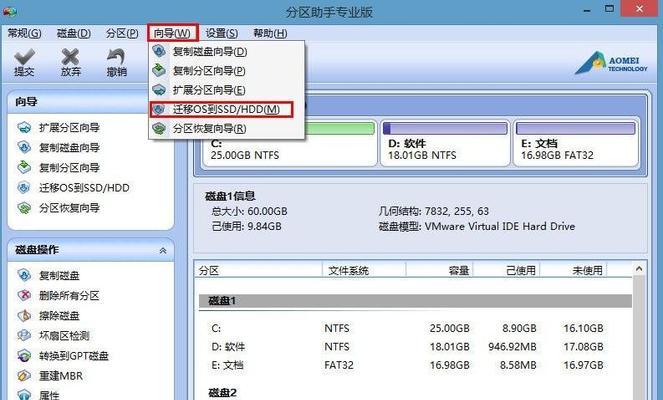Image resolution: width=663 pixels, height=400 pixels.
Task: Click the 分区恢复向导 icon in sidebar
Action: [24, 208]
